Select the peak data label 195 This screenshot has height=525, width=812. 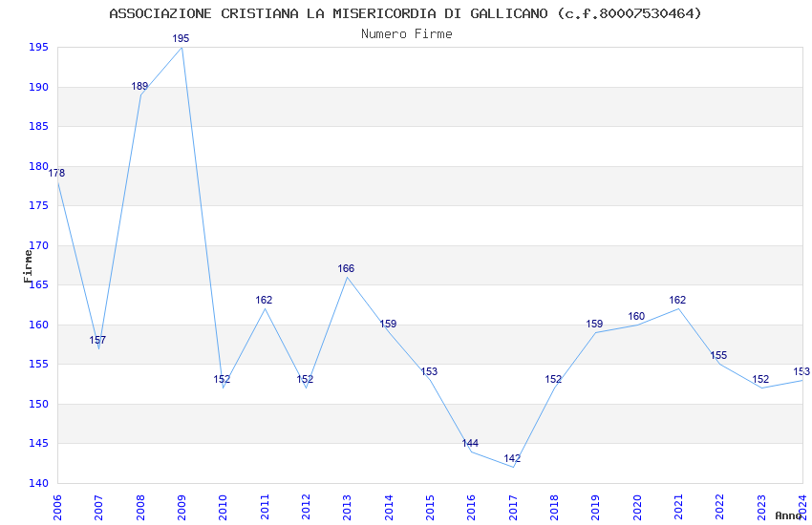tap(181, 38)
